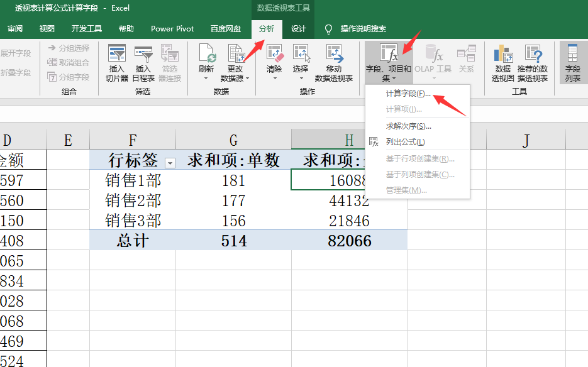Insert a slicer via 插入切片器 icon
Image resolution: width=588 pixels, height=367 pixels.
[116, 53]
